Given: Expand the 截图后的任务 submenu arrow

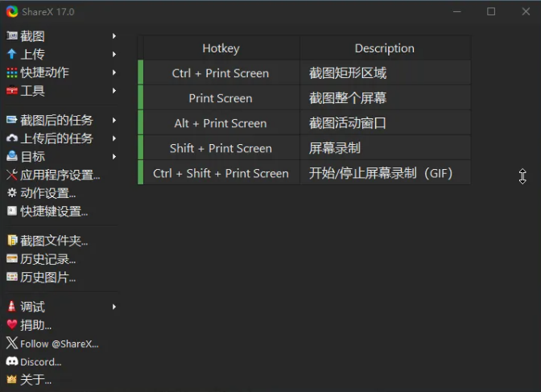Looking at the screenshot, I should 114,120.
